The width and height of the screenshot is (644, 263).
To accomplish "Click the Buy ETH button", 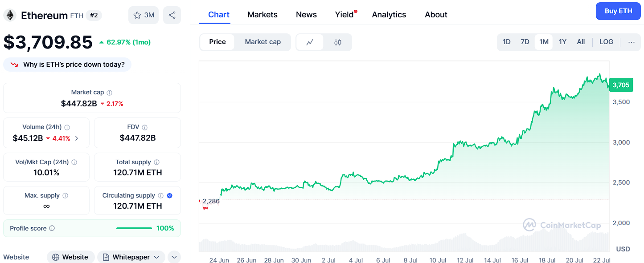I will (x=618, y=11).
